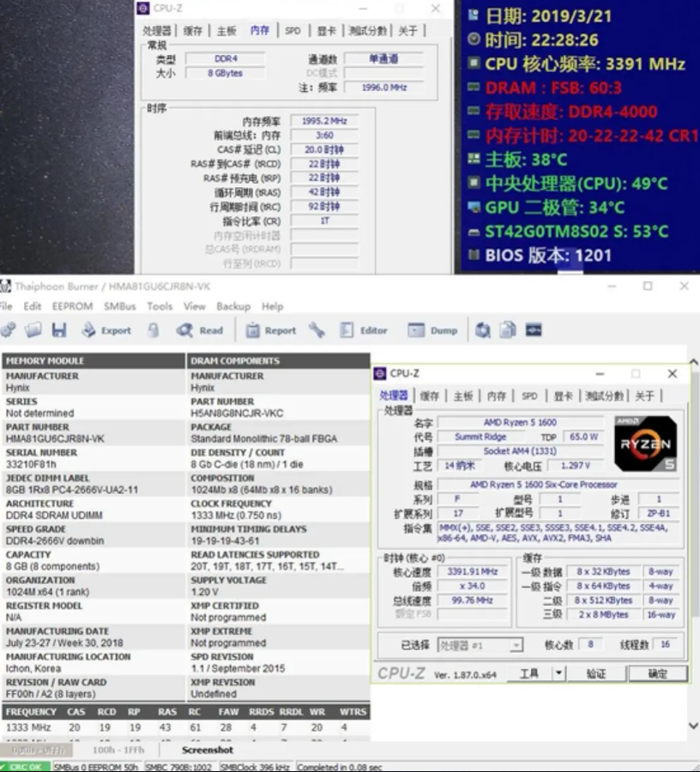Switch to the Screenshot tab at bottom
This screenshot has height=772, width=700.
pos(208,750)
